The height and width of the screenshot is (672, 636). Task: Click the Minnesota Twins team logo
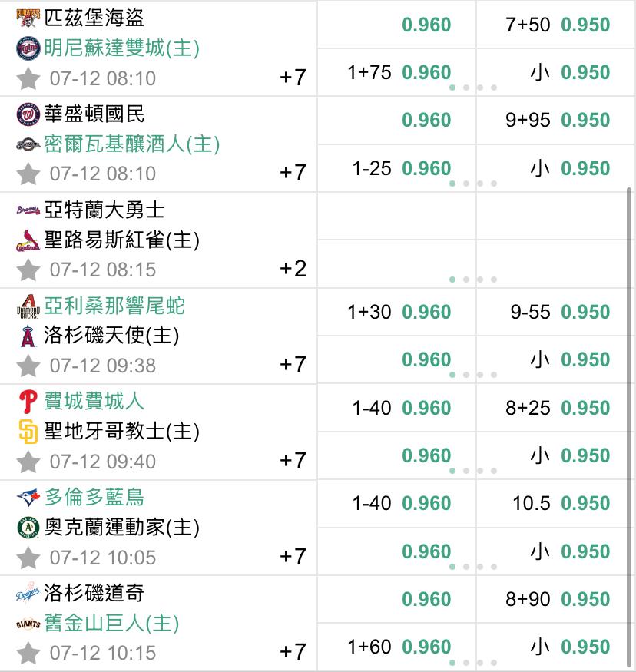click(28, 48)
